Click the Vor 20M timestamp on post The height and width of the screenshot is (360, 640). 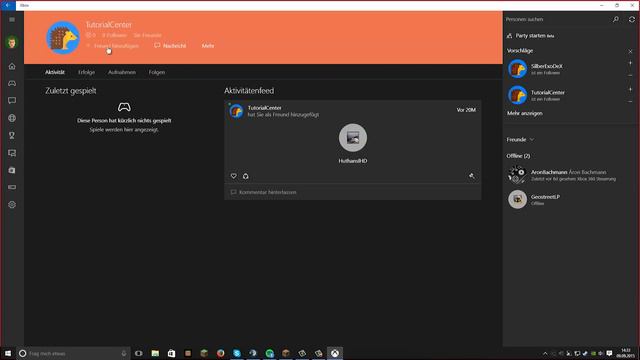pyautogui.click(x=466, y=110)
